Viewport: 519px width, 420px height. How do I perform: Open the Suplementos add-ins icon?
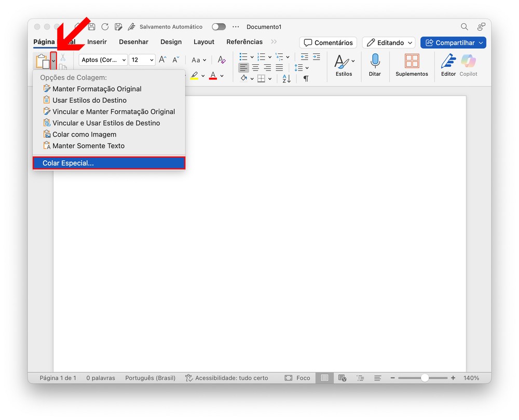point(412,62)
